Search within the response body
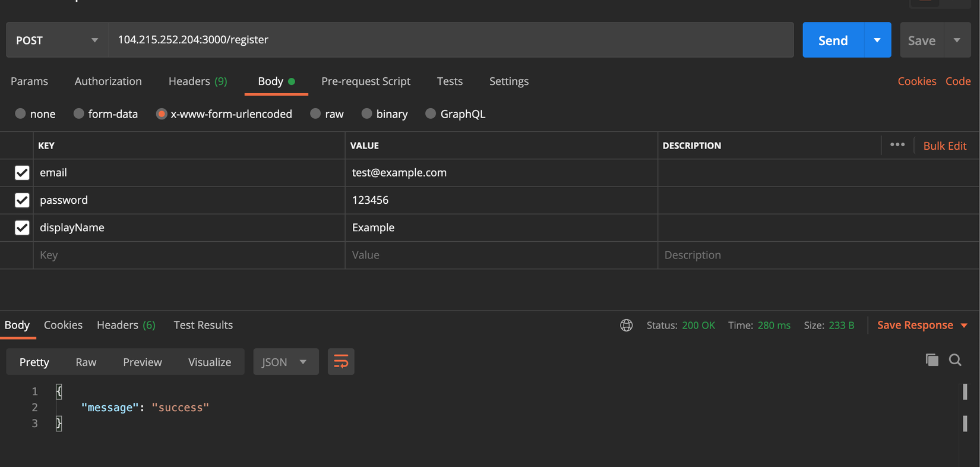980x467 pixels. (955, 359)
